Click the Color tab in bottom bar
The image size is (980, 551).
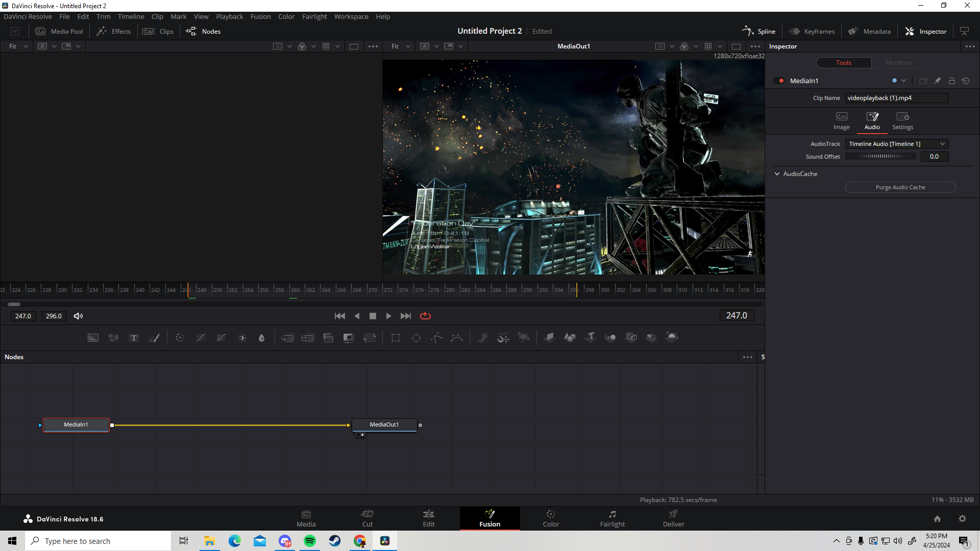[x=551, y=518]
